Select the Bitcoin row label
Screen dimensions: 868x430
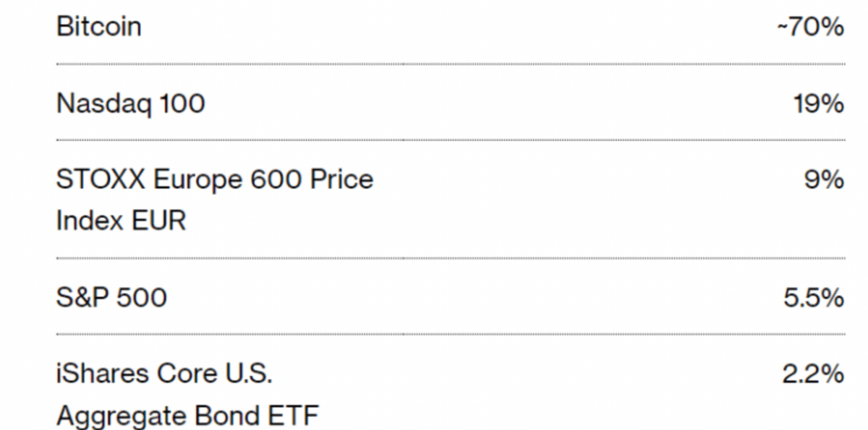coord(98,27)
